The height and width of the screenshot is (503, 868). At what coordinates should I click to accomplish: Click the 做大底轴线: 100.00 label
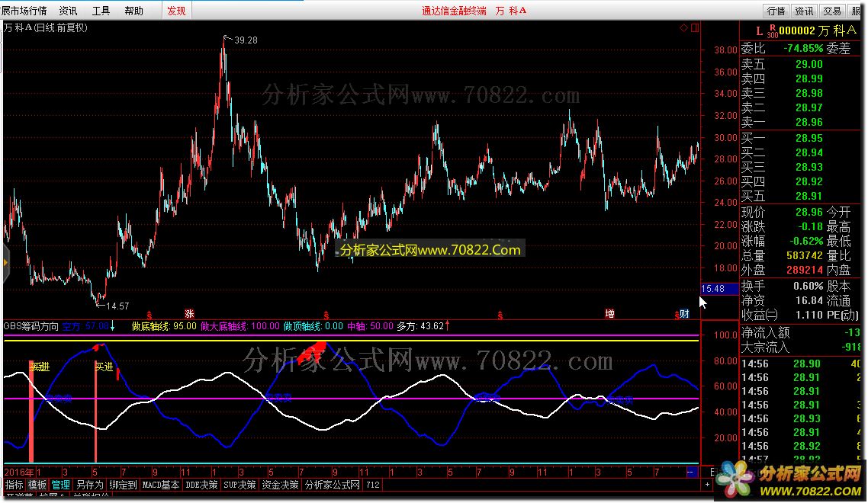[x=240, y=326]
